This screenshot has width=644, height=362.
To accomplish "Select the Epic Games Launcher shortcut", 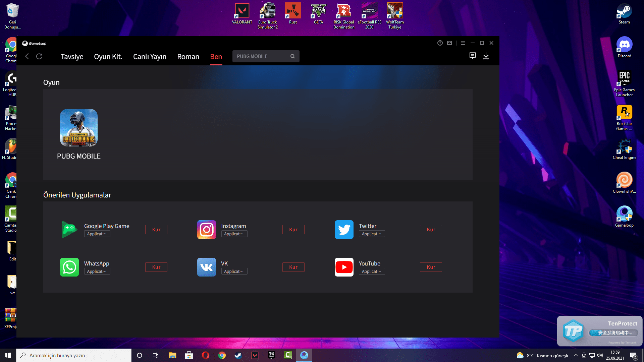I will 625,83.
